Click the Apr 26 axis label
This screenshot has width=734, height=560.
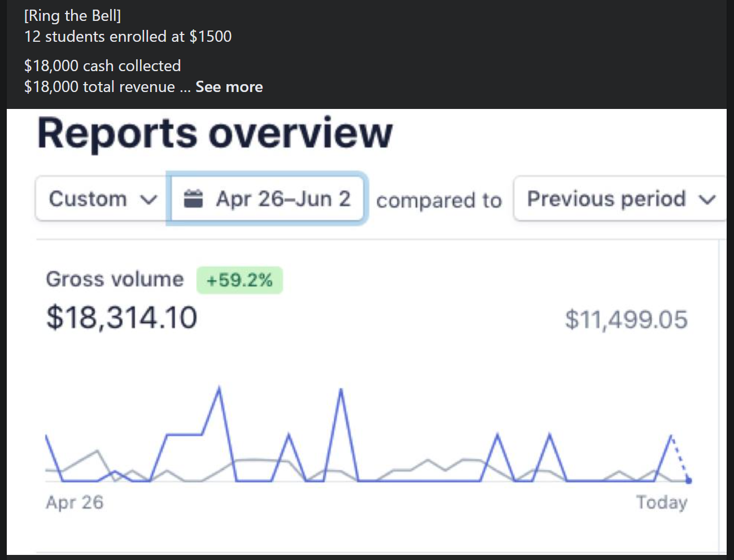(x=75, y=502)
